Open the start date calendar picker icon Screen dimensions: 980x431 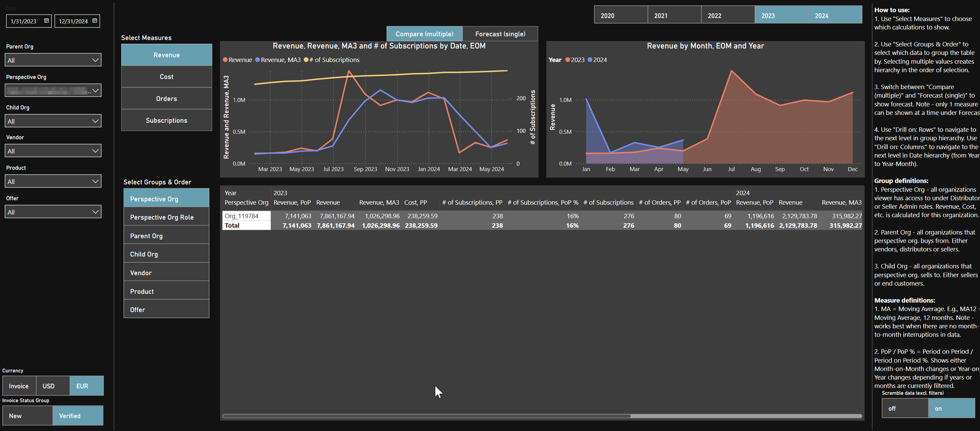coord(46,21)
